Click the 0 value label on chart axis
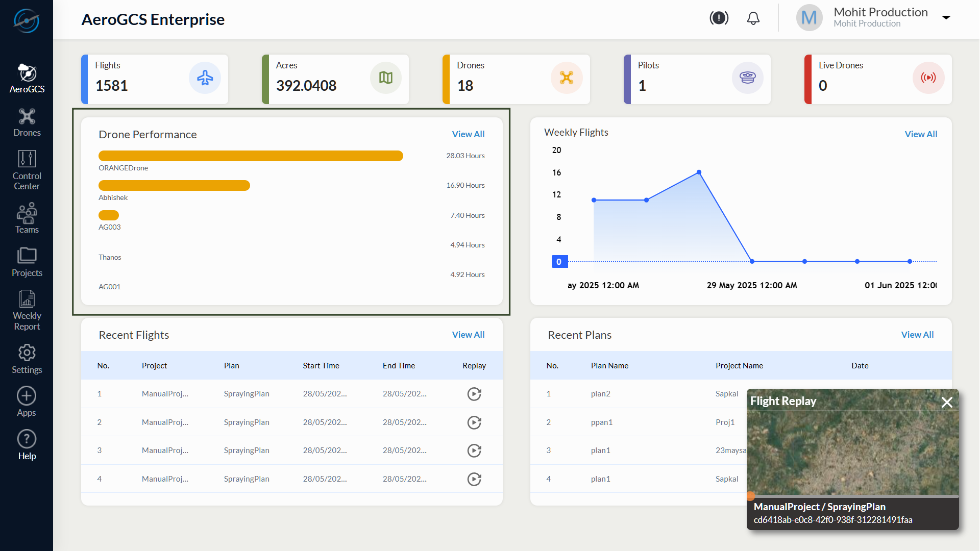 coord(559,262)
